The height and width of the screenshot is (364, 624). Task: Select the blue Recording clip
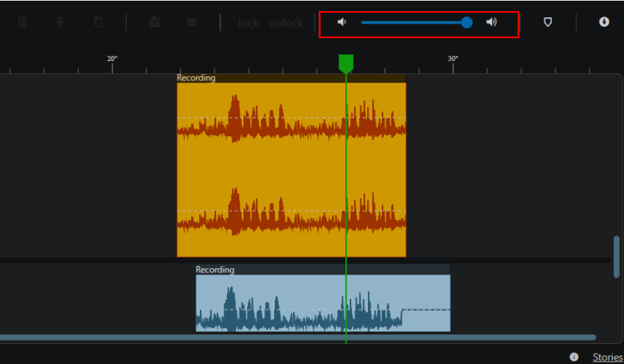click(323, 297)
